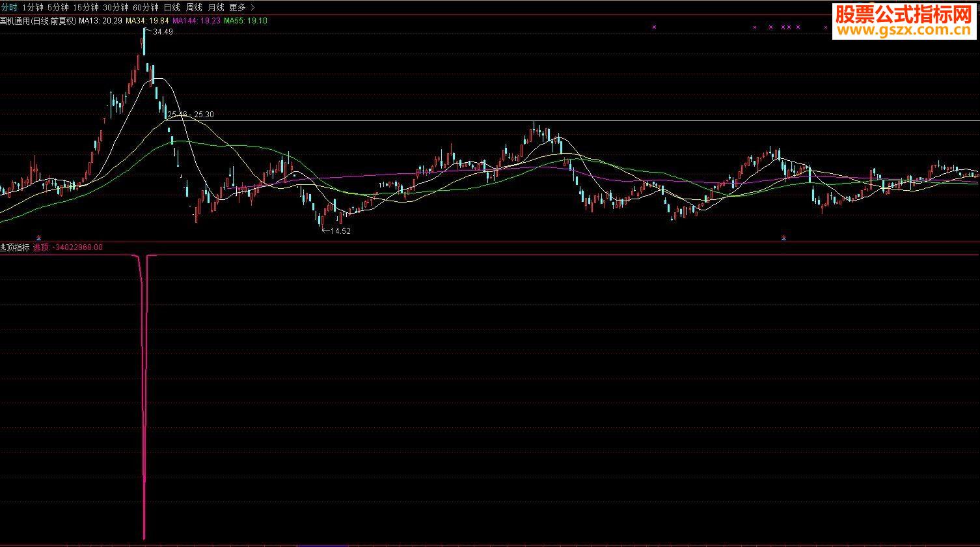
Task: Click the deep spike on 逃顶 indicator line
Action: (x=144, y=397)
